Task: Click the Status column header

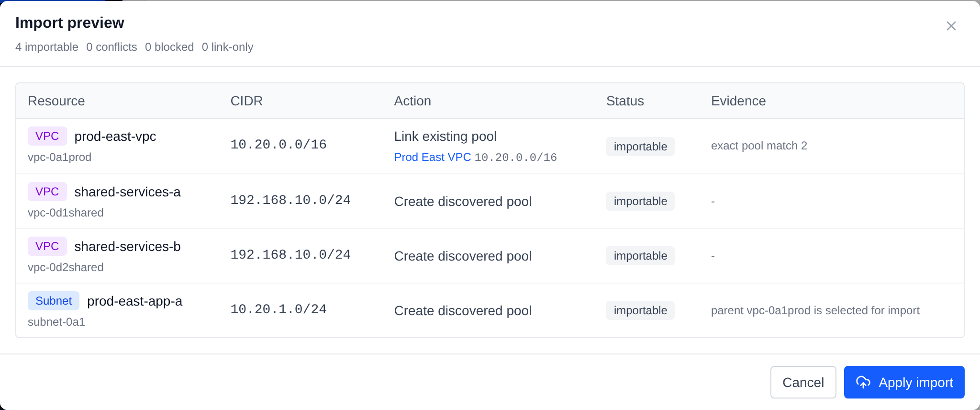Action: [625, 101]
